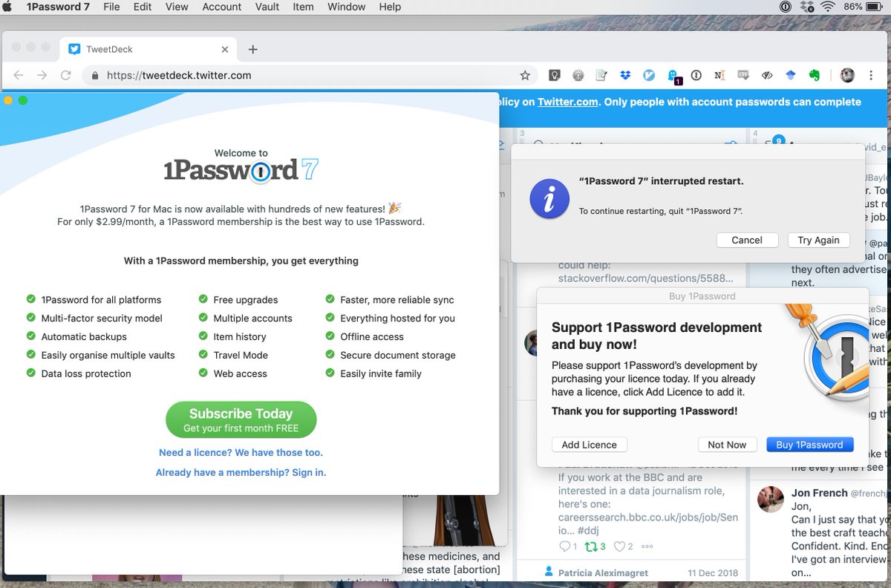
Task: Open the Item menu
Action: pyautogui.click(x=303, y=7)
